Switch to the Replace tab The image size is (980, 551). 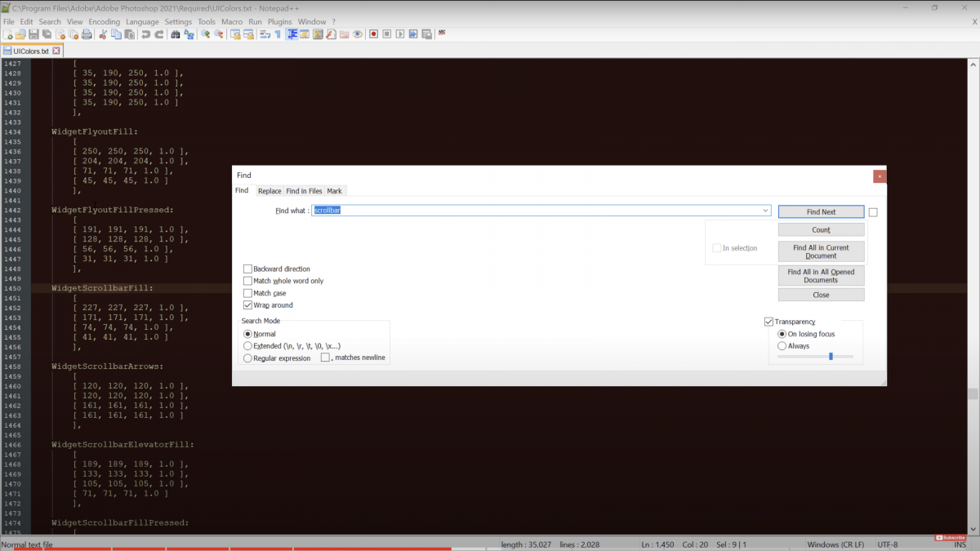[269, 190]
